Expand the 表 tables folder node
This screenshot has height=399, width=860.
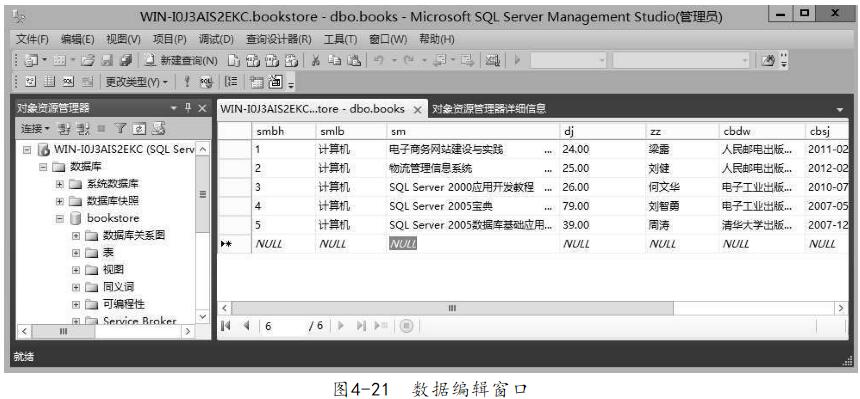point(76,252)
